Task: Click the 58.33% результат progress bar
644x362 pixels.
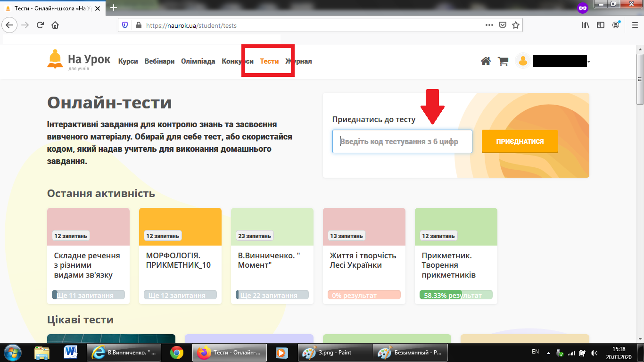Action: pyautogui.click(x=456, y=295)
